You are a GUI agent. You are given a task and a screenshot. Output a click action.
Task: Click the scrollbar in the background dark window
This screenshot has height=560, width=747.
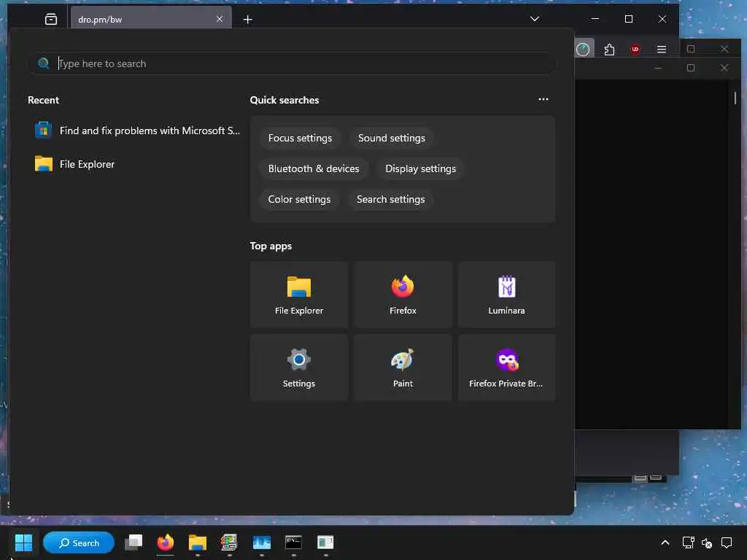pos(735,98)
